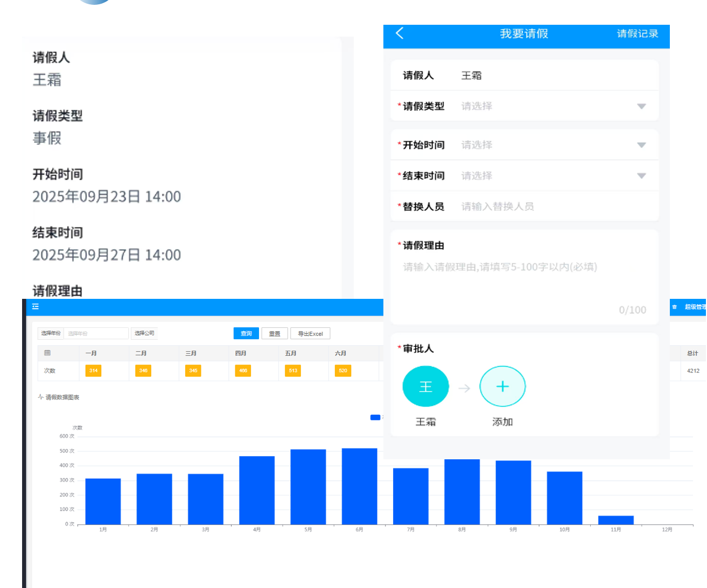Expand the 结束时间 dropdown arrow

(641, 176)
